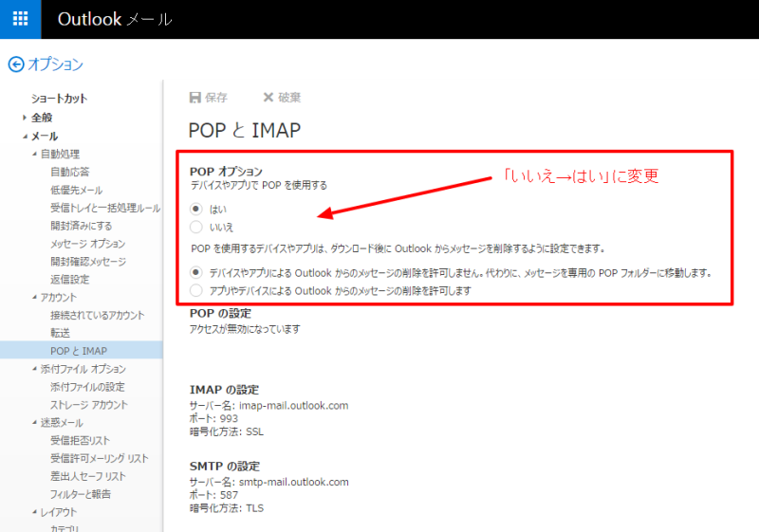759x532 pixels.
Task: Open フィルターと報告
Action: pyautogui.click(x=81, y=494)
